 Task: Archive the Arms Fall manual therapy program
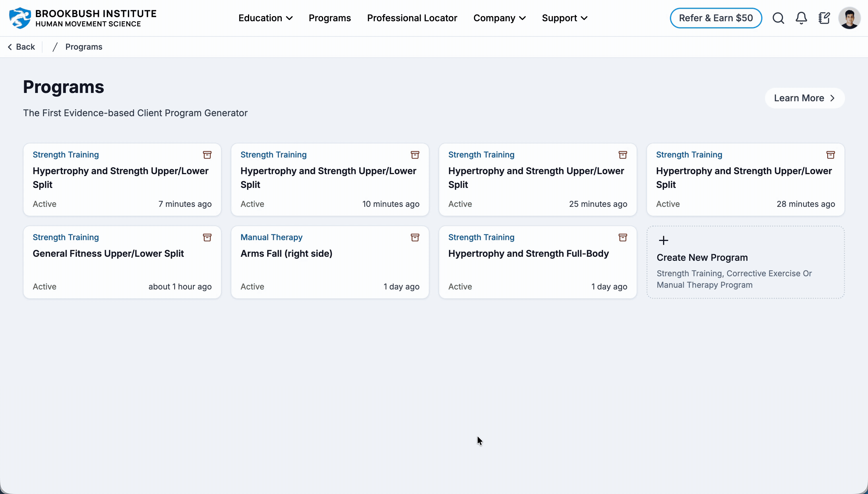tap(415, 238)
